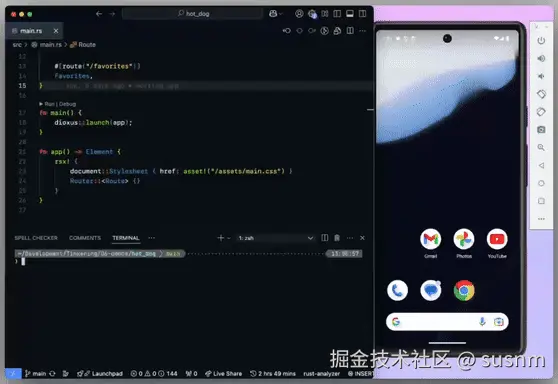Volume up on emulator side toolbar
This screenshot has width=558, height=384.
coord(541,58)
